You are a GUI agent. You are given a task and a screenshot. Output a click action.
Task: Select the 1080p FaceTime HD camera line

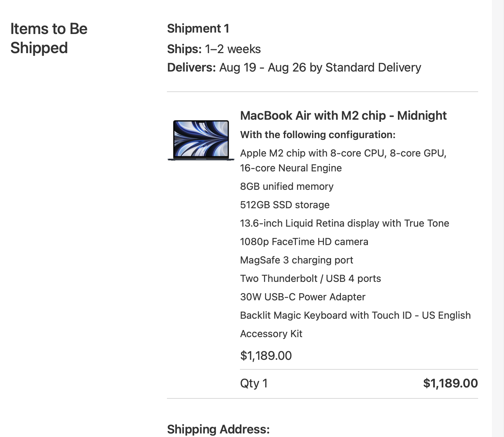tap(304, 242)
